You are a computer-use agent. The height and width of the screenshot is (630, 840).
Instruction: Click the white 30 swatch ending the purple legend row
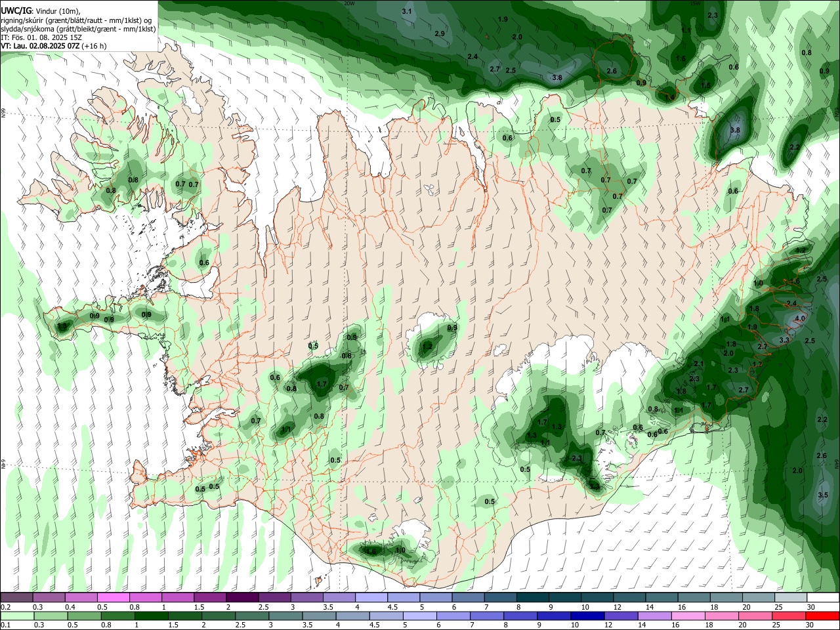pyautogui.click(x=823, y=598)
